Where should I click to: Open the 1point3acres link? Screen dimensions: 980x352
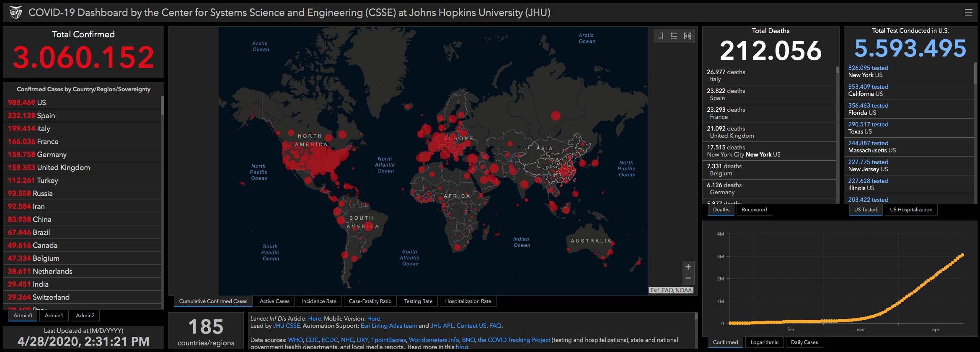click(388, 340)
